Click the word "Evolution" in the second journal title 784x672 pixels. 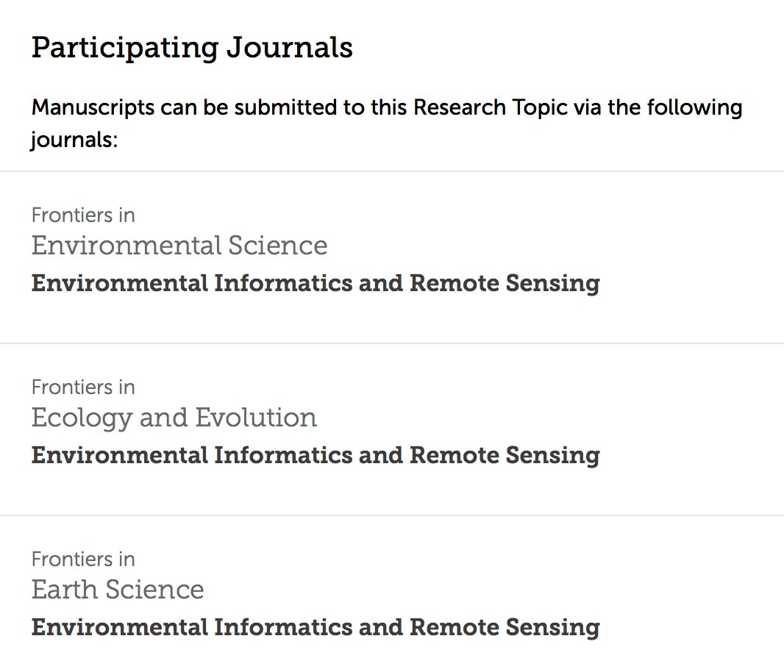[x=256, y=418]
